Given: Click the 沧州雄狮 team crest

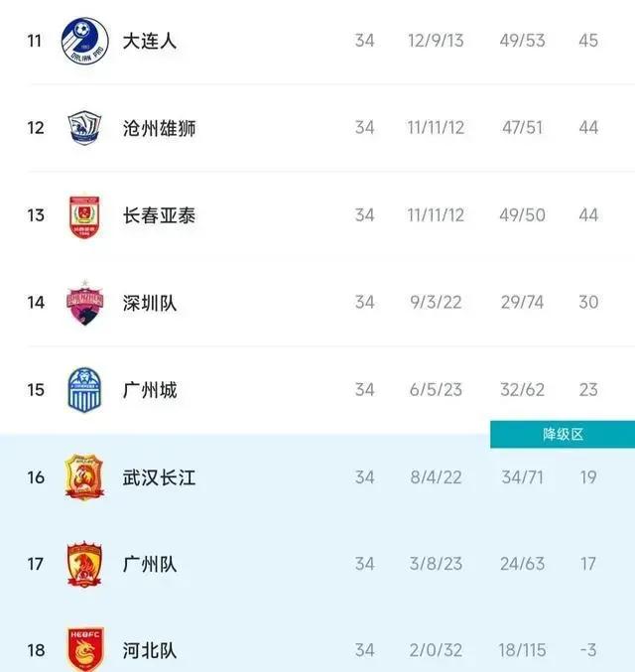Looking at the screenshot, I should click(x=82, y=128).
